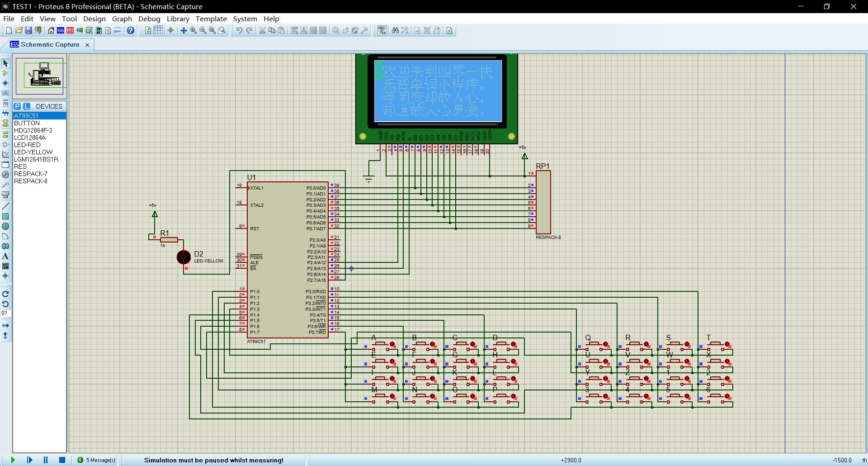This screenshot has height=466, width=868.
Task: Click the copy to clipboard icon
Action: [272, 30]
